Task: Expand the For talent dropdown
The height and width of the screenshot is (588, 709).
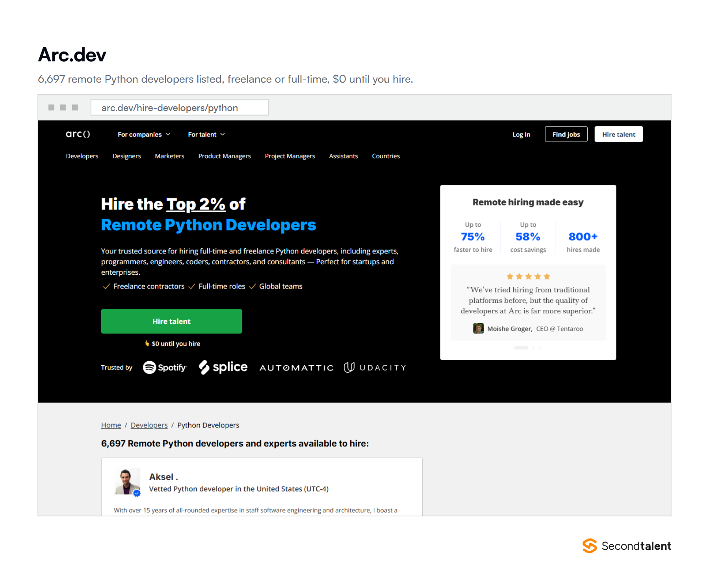Action: 206,135
